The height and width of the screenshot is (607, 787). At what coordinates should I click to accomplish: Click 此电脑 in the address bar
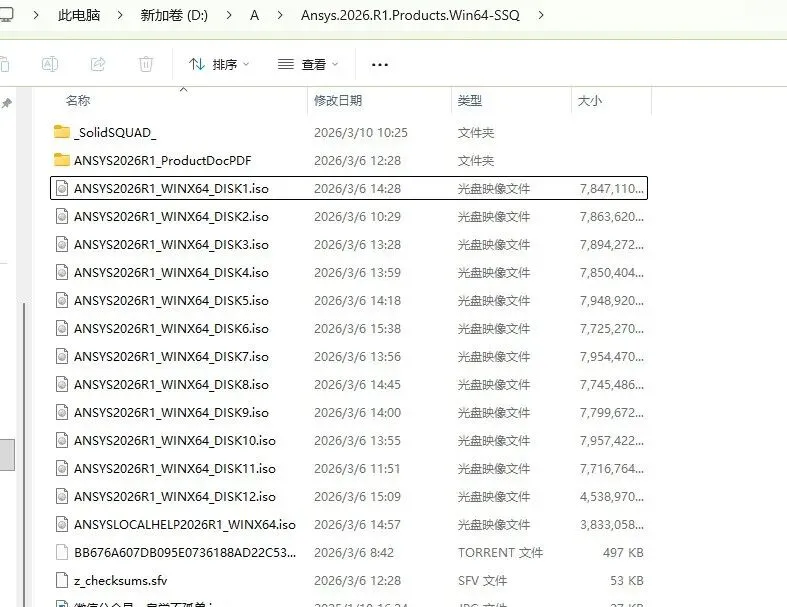[x=79, y=16]
